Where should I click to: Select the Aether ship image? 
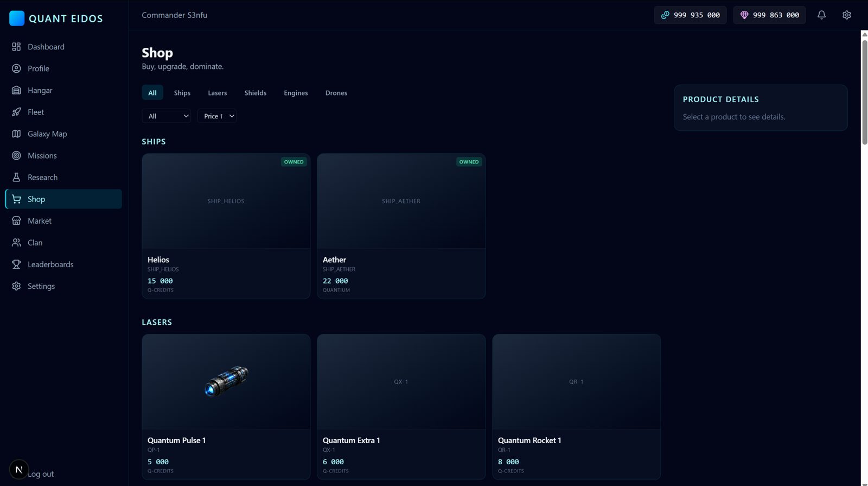click(401, 201)
